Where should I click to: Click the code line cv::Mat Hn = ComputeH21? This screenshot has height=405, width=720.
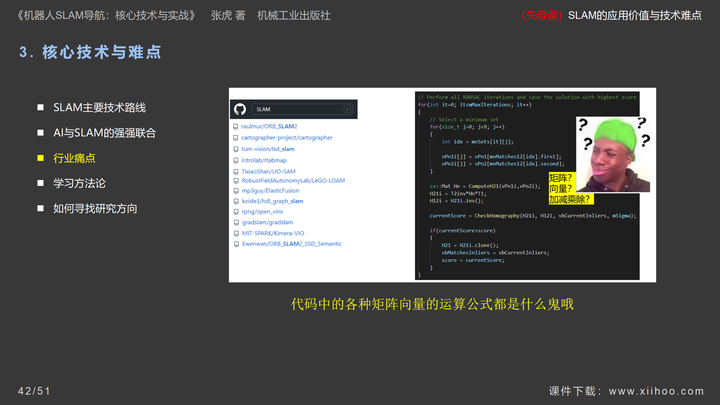click(x=485, y=186)
